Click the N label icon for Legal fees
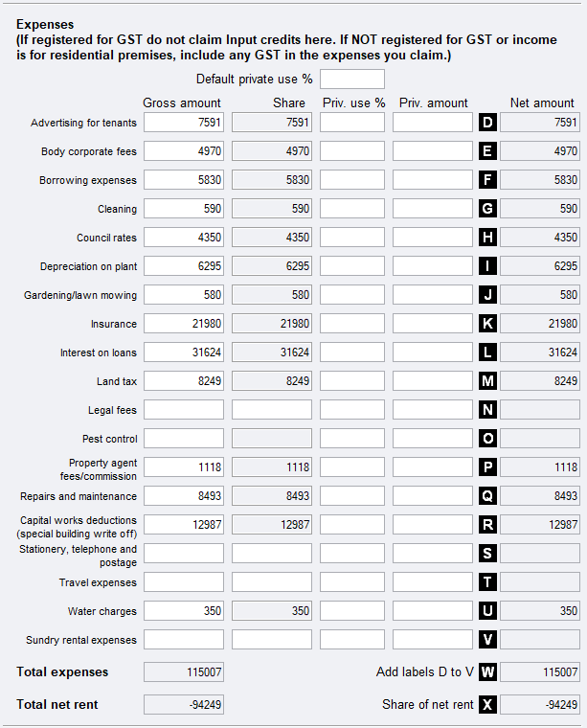 [487, 410]
